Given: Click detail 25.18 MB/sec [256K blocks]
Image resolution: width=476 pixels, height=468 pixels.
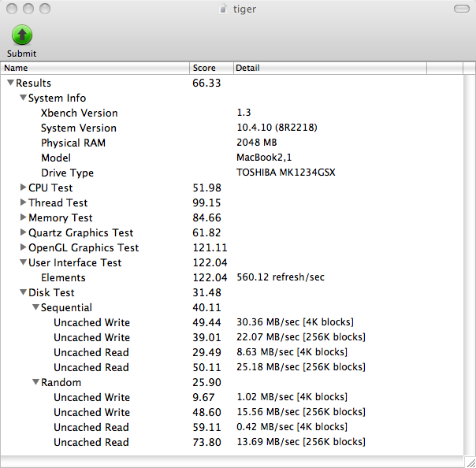Looking at the screenshot, I should tap(301, 367).
